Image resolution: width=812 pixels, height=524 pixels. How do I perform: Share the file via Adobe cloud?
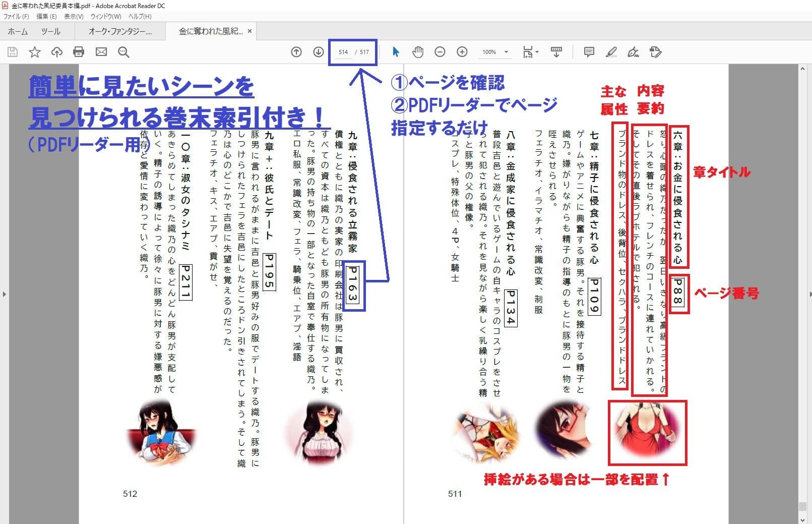click(56, 52)
